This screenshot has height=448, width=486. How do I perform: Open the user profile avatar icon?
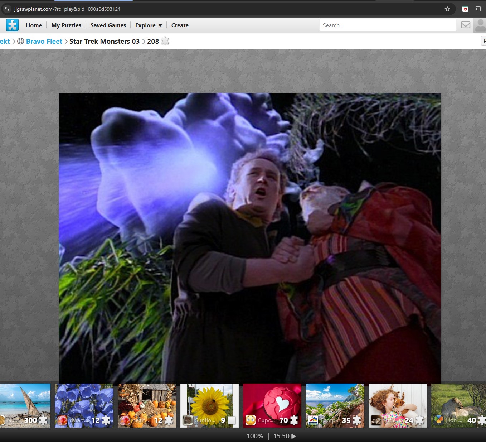coord(480,25)
